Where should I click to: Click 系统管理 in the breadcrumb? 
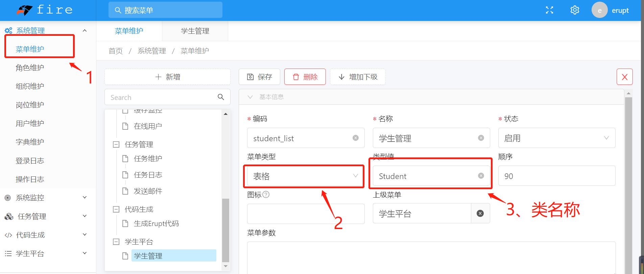pos(152,51)
